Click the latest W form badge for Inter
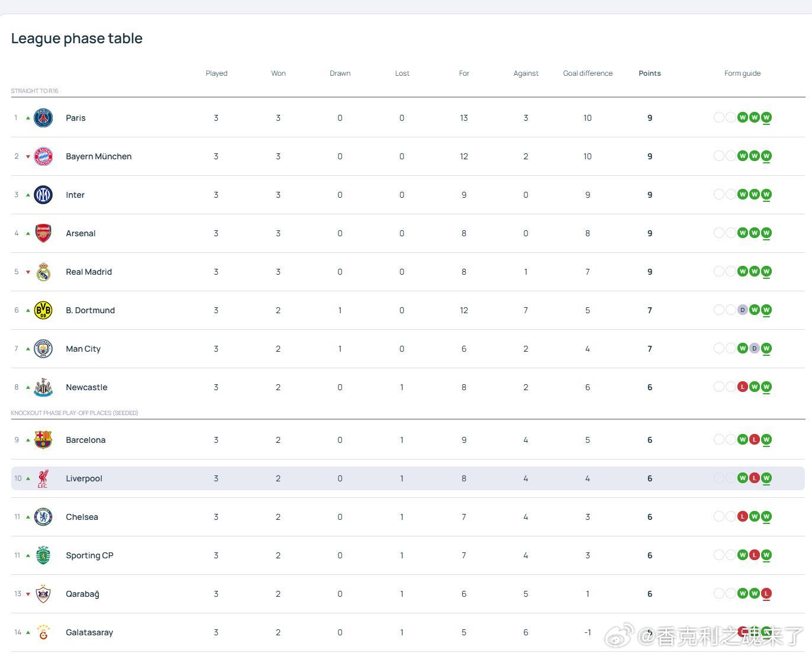This screenshot has height=656, width=812. pyautogui.click(x=766, y=194)
